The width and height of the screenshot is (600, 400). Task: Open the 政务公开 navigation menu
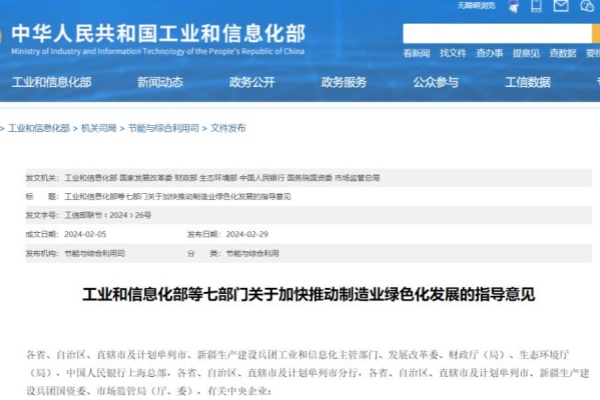[x=252, y=82]
